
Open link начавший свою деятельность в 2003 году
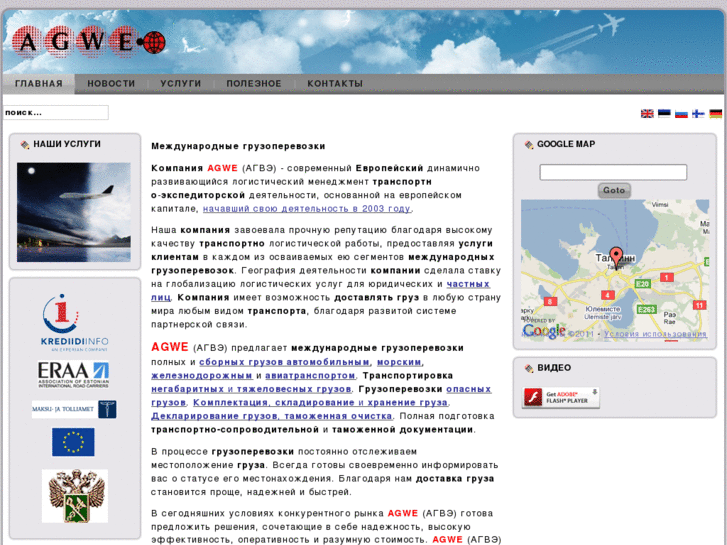click(x=306, y=209)
